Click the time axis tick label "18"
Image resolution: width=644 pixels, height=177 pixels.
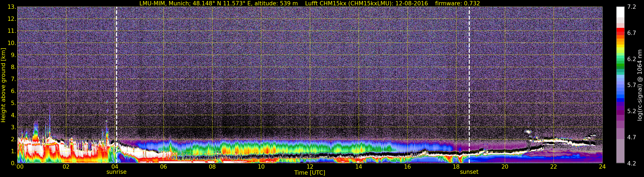[x=456, y=167]
